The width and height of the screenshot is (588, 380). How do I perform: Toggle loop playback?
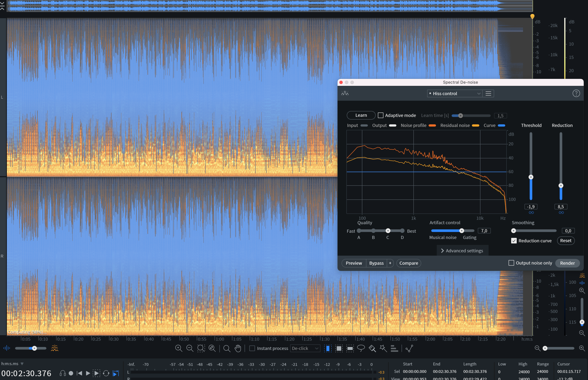pyautogui.click(x=106, y=373)
